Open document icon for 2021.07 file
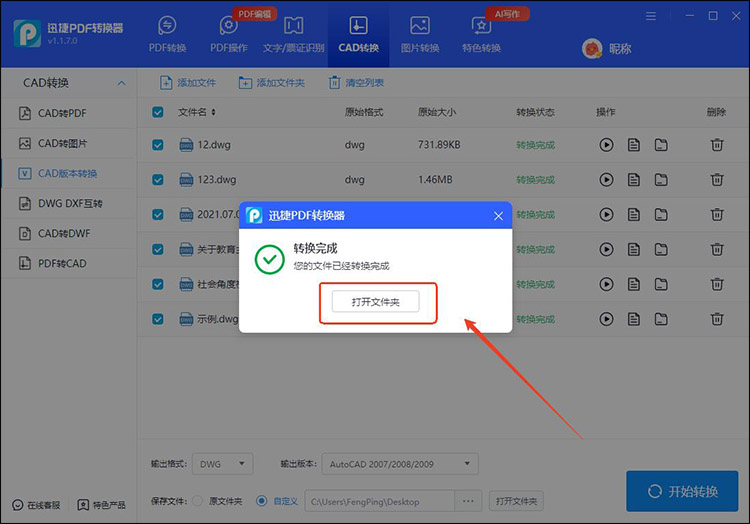The image size is (750, 524). pyautogui.click(x=634, y=215)
